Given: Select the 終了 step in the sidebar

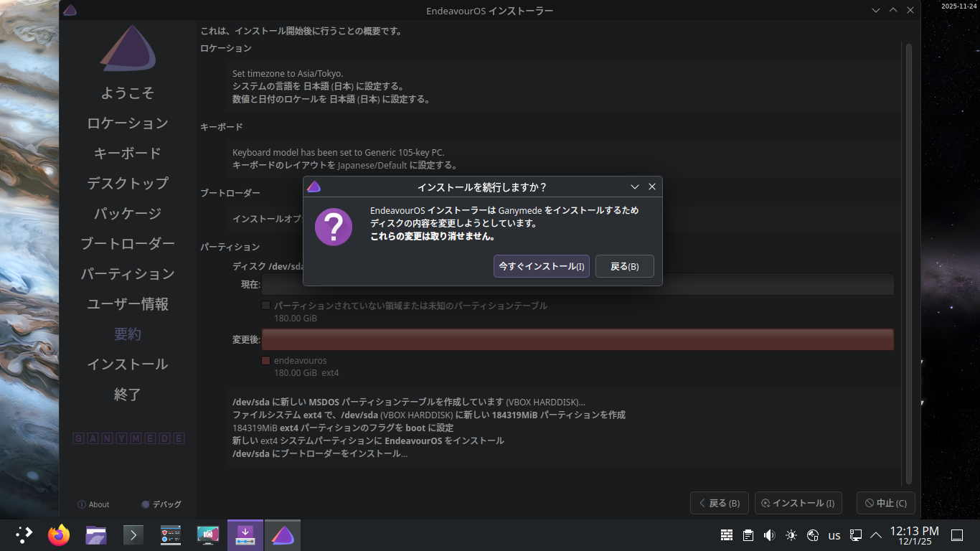Looking at the screenshot, I should [128, 394].
